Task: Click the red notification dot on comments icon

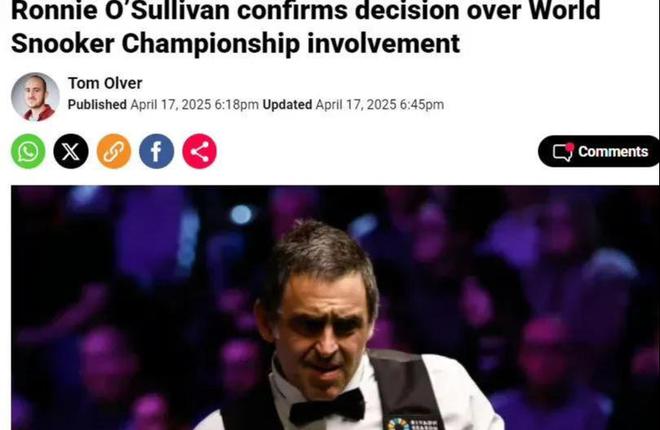Action: coord(570,146)
